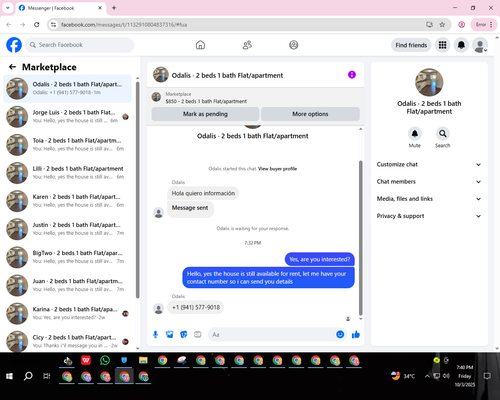
Task: Open Justin conversation
Action: click(x=67, y=229)
